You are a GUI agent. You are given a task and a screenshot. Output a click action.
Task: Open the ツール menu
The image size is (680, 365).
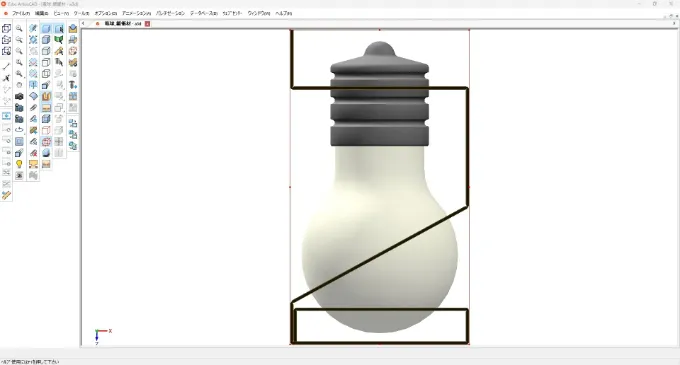tap(82, 13)
